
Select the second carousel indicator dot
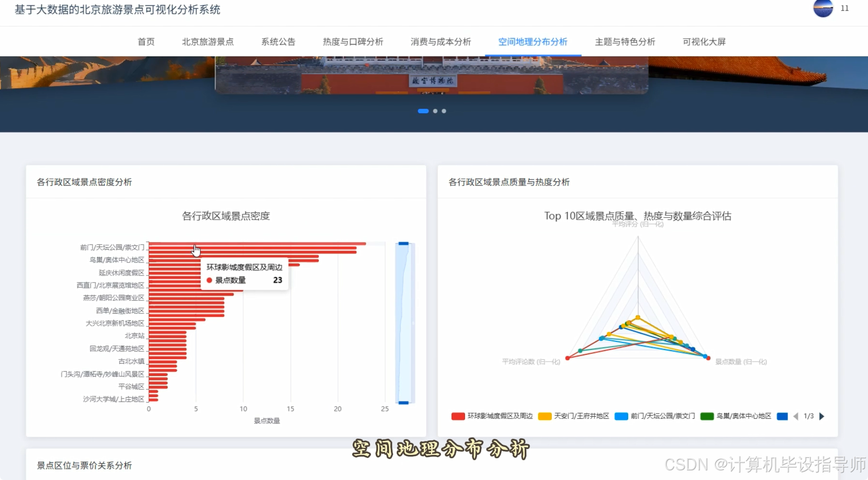tap(435, 111)
